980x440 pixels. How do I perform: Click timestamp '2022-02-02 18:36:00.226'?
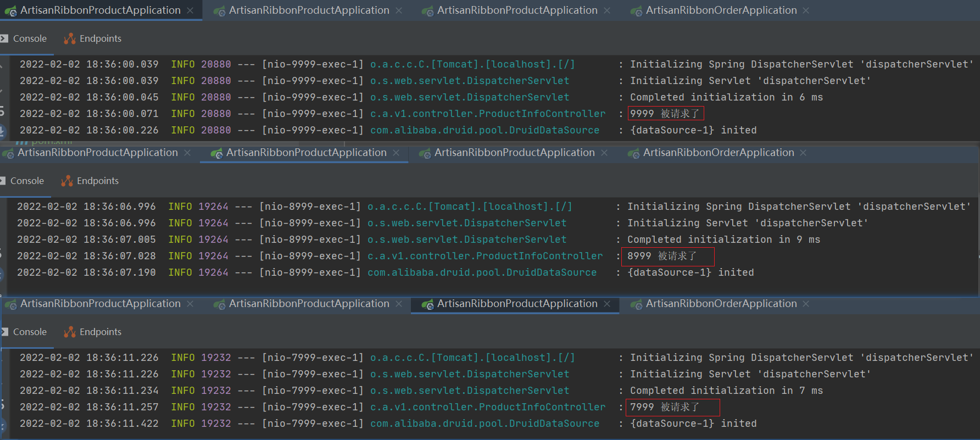[89, 130]
